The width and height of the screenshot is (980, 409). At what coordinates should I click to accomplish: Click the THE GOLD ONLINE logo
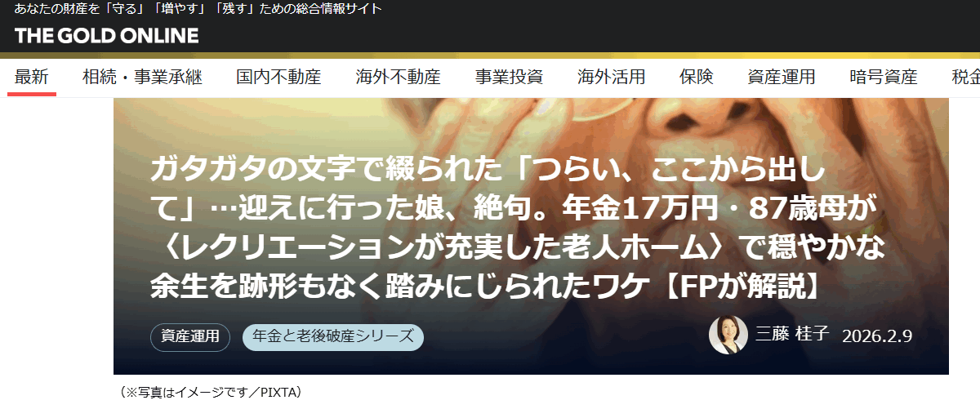tap(107, 35)
